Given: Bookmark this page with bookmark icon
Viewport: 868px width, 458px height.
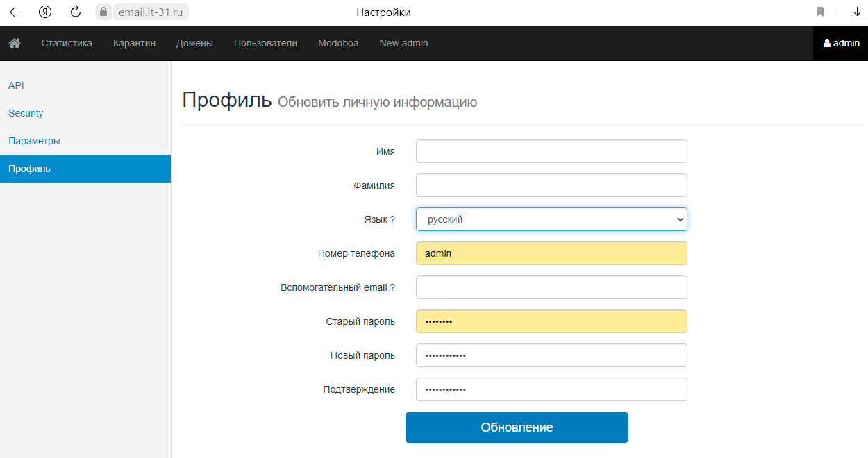Looking at the screenshot, I should (x=820, y=12).
